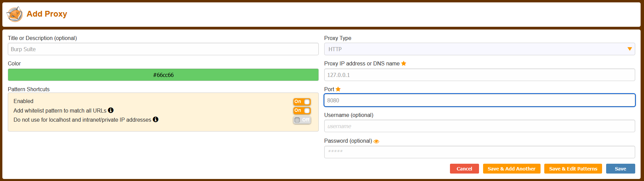The width and height of the screenshot is (644, 181).
Task: Open the green #66cc66 color picker
Action: point(163,75)
